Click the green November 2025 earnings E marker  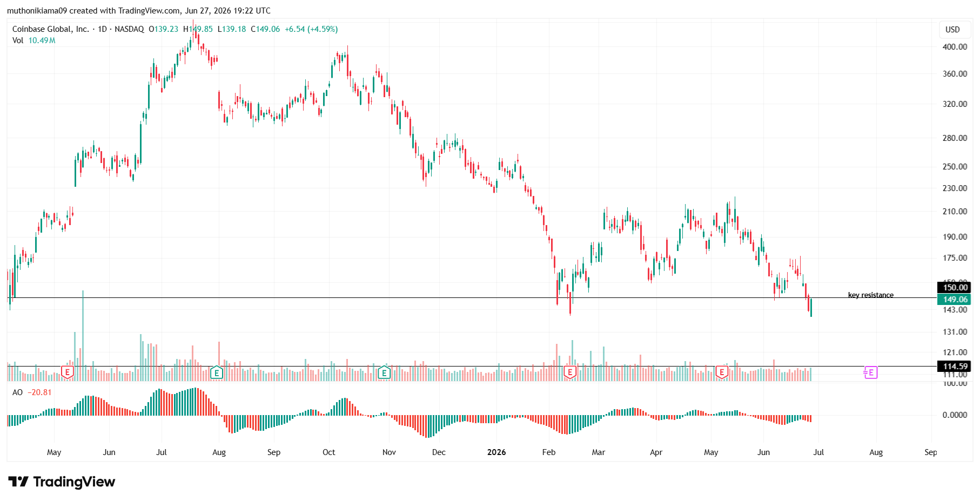(384, 372)
